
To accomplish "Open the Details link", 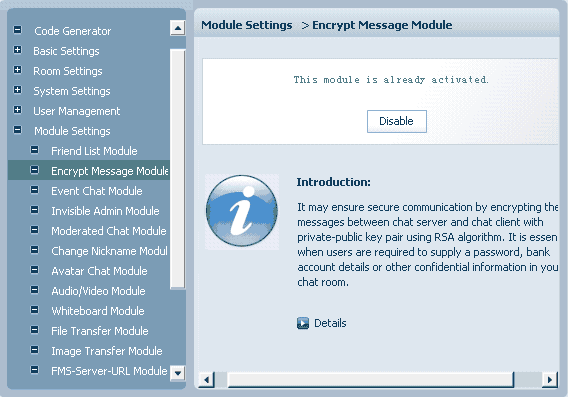I will 330,323.
